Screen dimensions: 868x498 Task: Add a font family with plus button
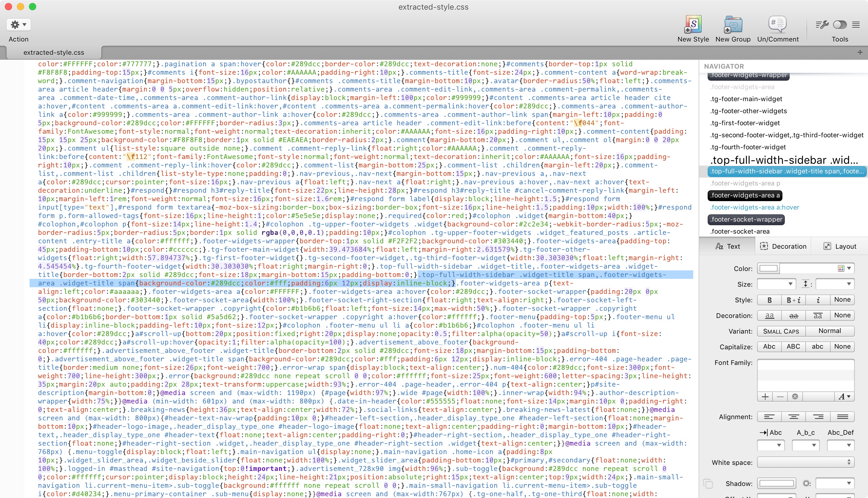(x=765, y=397)
